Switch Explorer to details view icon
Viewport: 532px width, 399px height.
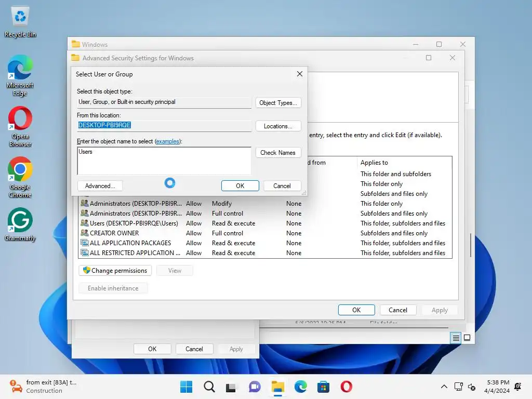(456, 338)
